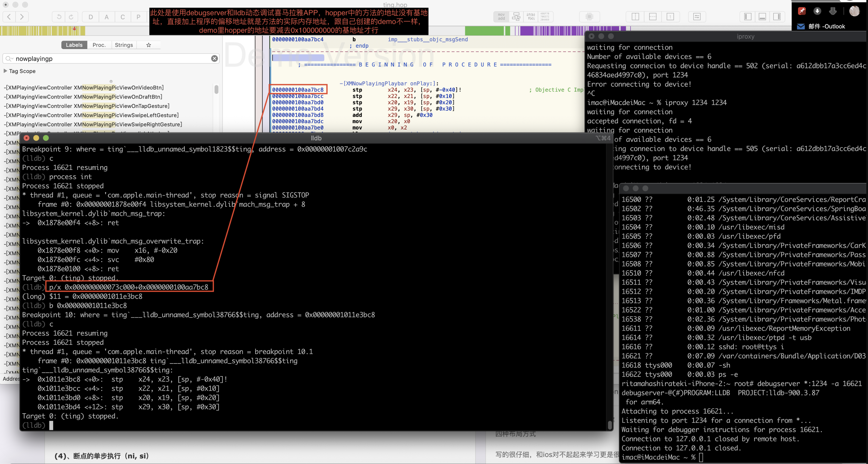Click address 0000000100aa7bdc in disassembly

click(298, 121)
